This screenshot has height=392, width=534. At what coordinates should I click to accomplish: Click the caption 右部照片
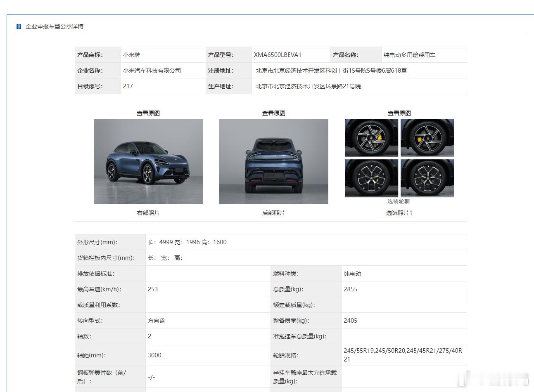pyautogui.click(x=148, y=213)
